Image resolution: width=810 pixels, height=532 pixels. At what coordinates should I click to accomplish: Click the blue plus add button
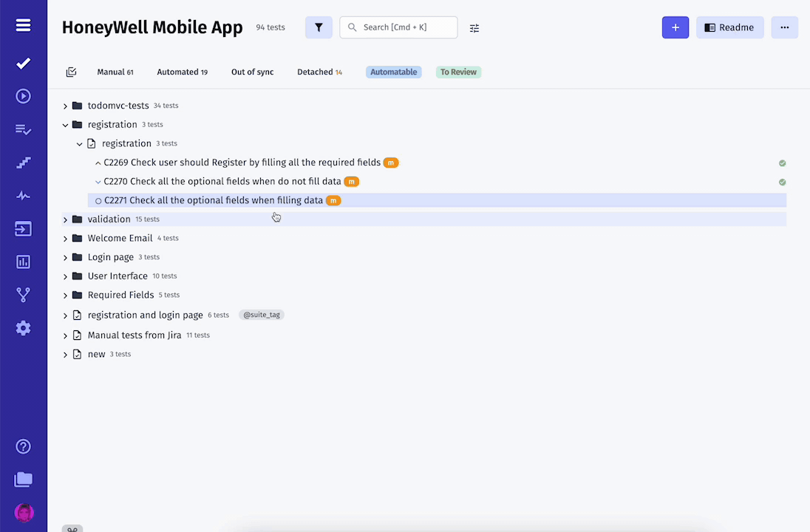[x=675, y=27]
